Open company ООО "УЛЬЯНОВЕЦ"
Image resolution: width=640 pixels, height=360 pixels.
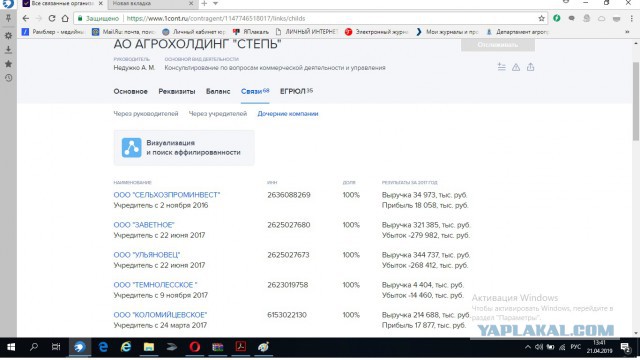tap(147, 255)
